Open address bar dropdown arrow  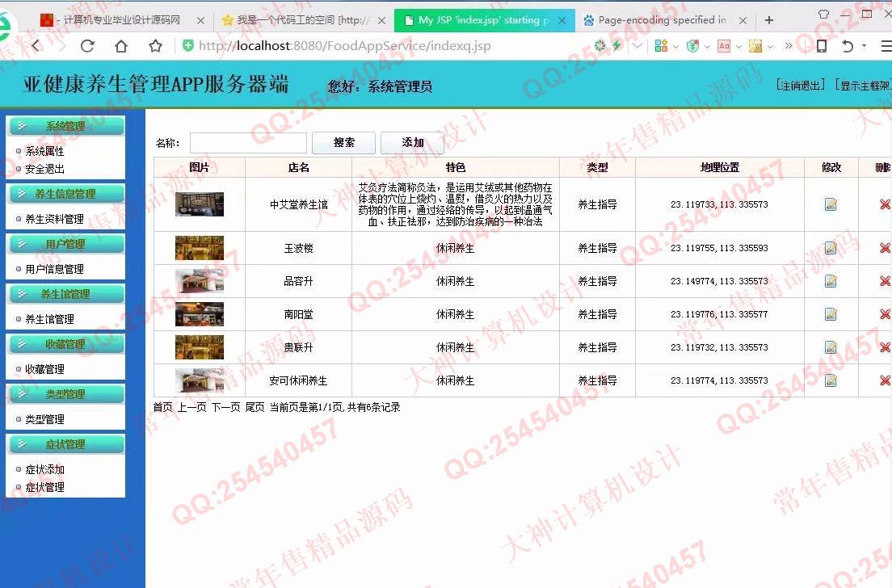click(637, 46)
